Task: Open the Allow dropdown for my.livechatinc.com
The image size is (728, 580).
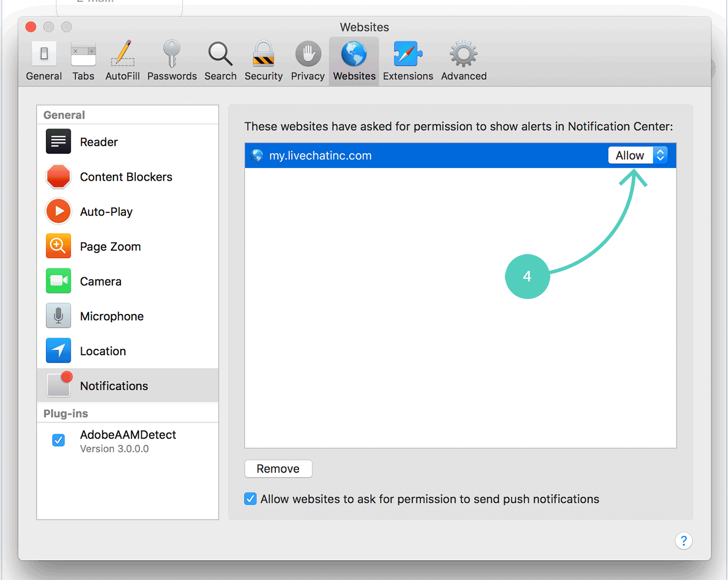Action: point(638,155)
